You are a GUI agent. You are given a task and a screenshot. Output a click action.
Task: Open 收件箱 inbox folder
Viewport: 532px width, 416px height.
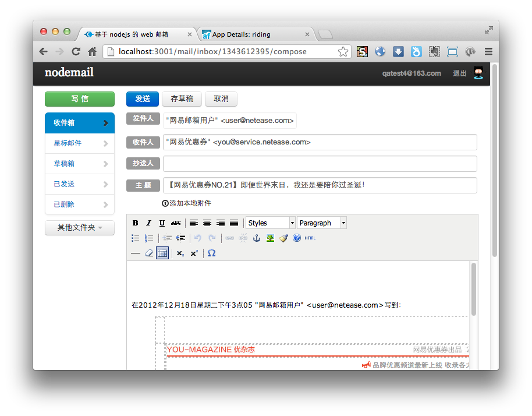pos(80,123)
